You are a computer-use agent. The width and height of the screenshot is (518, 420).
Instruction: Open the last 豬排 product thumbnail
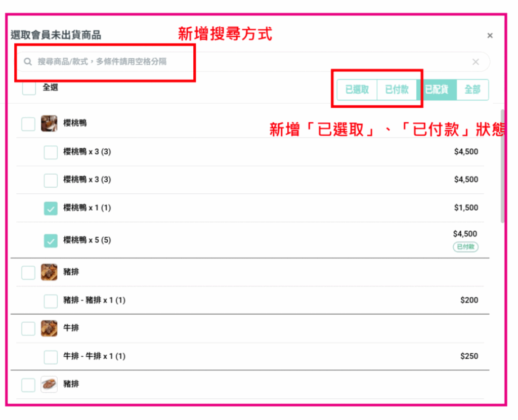(49, 384)
